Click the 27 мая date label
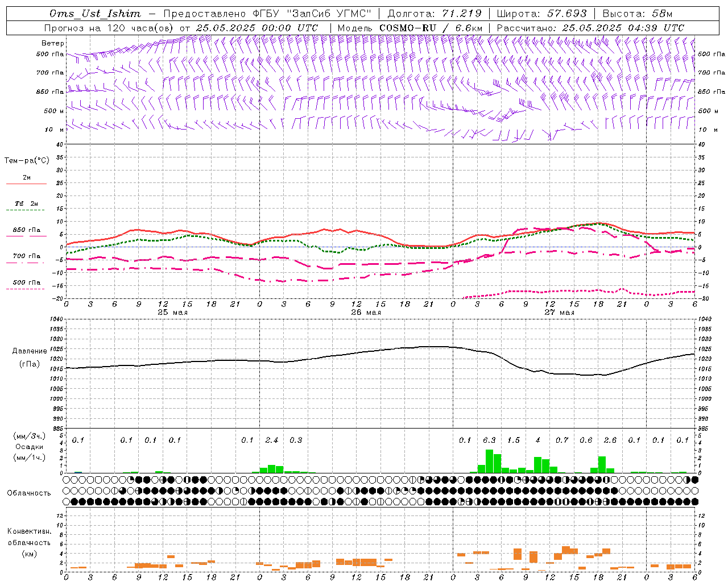The height and width of the screenshot is (582, 728). 559,313
